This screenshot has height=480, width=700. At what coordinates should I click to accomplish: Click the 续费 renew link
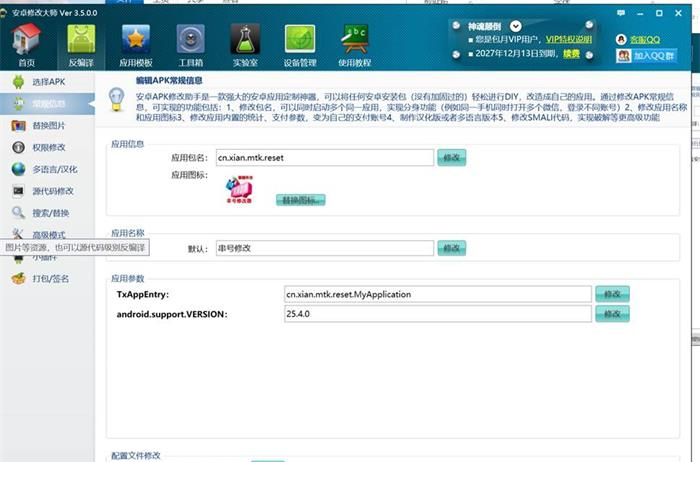(571, 54)
